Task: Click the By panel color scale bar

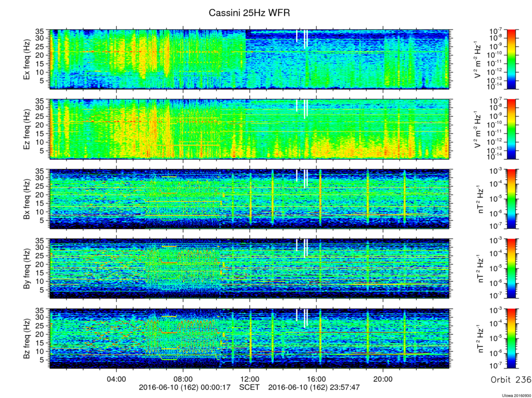Action: click(511, 269)
